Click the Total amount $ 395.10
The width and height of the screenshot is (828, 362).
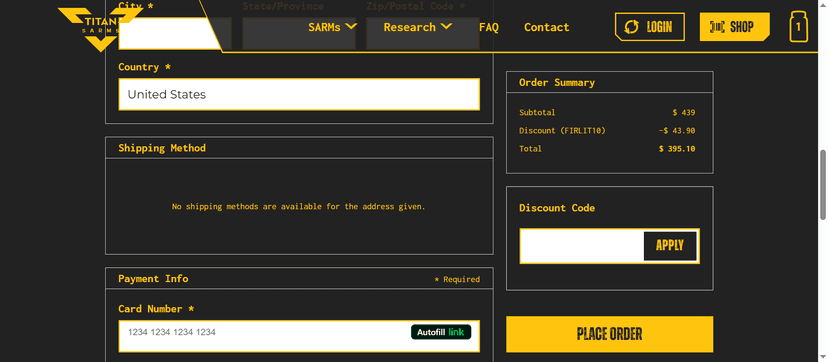(x=677, y=149)
